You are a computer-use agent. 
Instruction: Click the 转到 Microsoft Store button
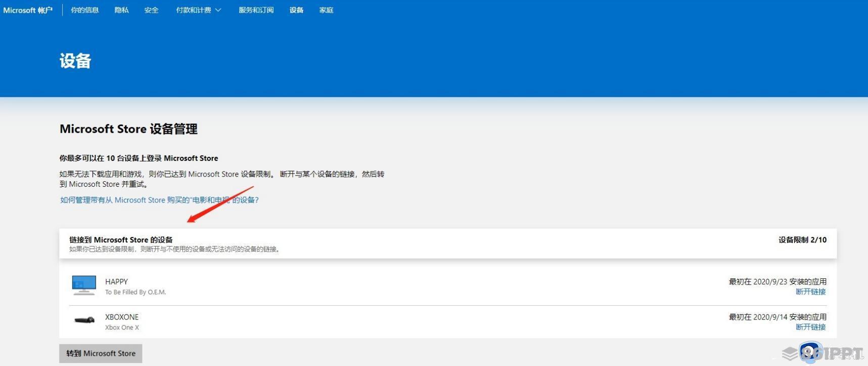point(101,353)
